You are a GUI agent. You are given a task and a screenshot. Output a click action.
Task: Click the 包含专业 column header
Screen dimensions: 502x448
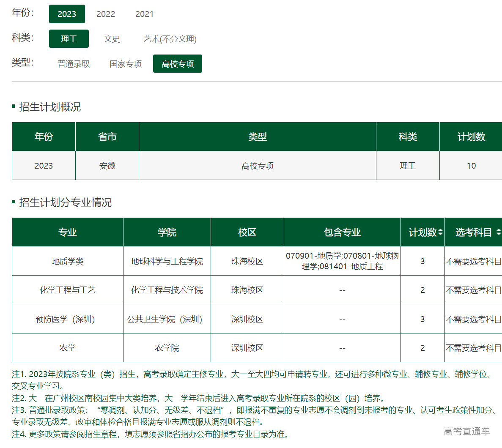point(342,232)
